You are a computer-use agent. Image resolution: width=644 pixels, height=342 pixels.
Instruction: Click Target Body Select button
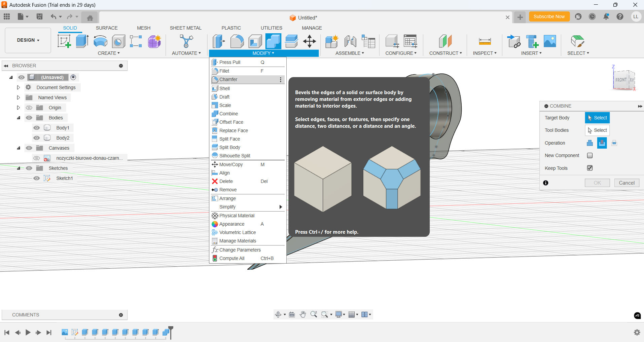coord(597,118)
